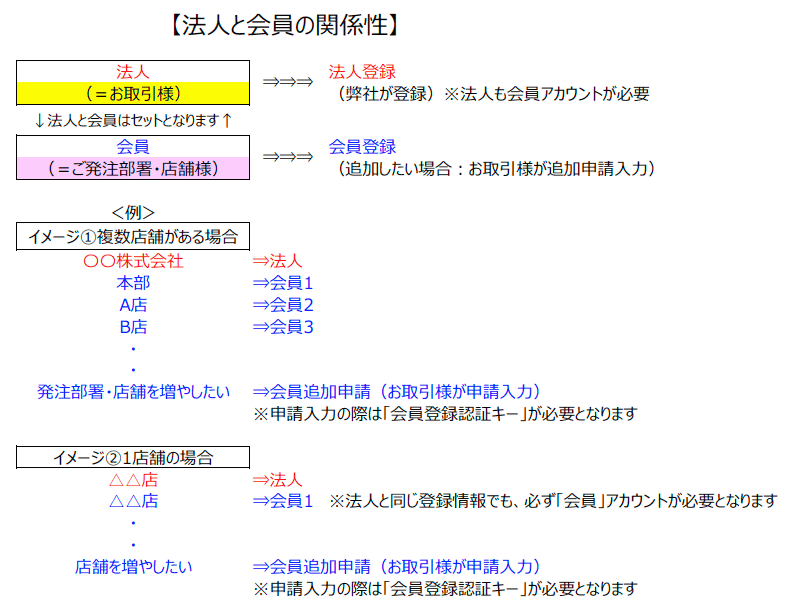
Task: Click the yellow (=お取引様) cell
Action: point(133,93)
